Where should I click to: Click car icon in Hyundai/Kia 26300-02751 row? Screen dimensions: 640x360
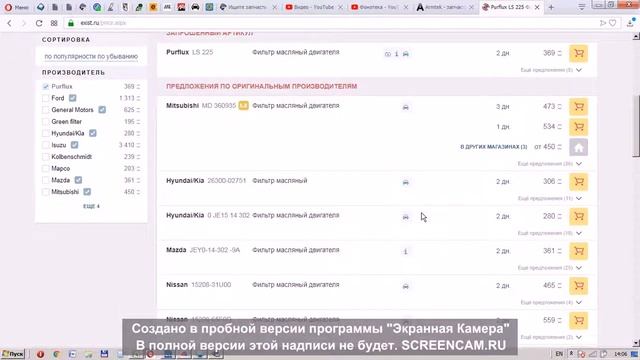click(405, 182)
